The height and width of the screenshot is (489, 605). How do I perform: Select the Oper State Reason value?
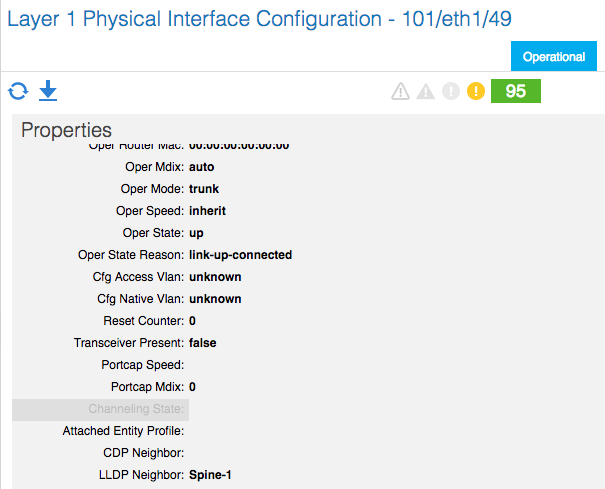(x=240, y=255)
